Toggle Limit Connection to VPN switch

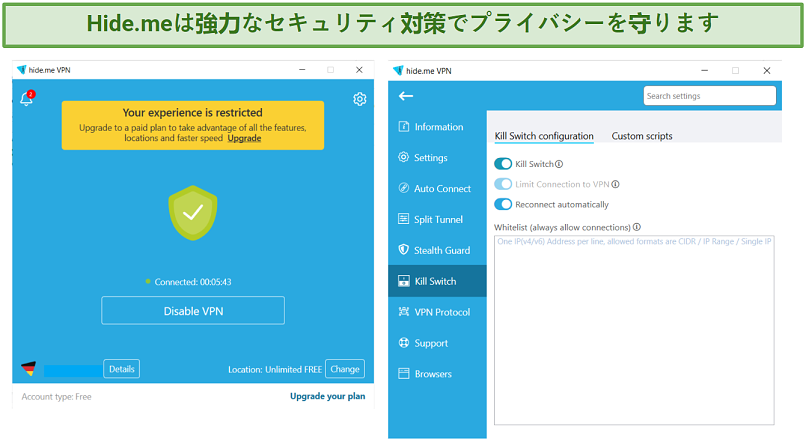tap(503, 184)
